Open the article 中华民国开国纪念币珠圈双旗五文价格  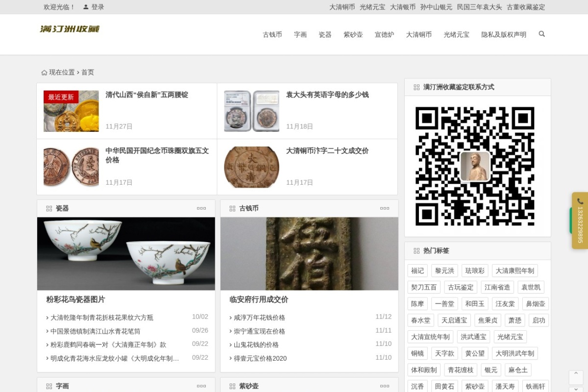pyautogui.click(x=157, y=155)
